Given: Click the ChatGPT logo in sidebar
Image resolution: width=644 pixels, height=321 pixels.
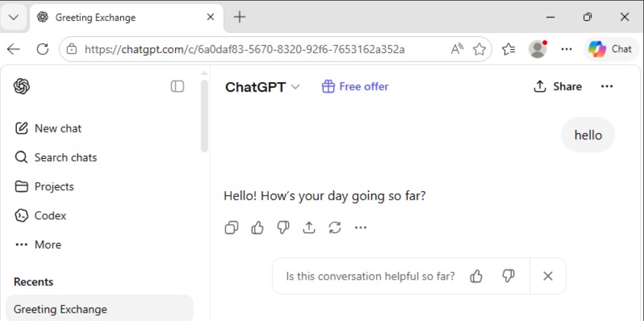Looking at the screenshot, I should pyautogui.click(x=21, y=87).
